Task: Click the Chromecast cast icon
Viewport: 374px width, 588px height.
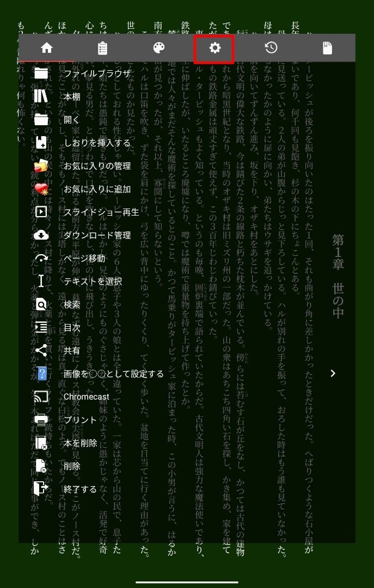Action: coord(41,397)
